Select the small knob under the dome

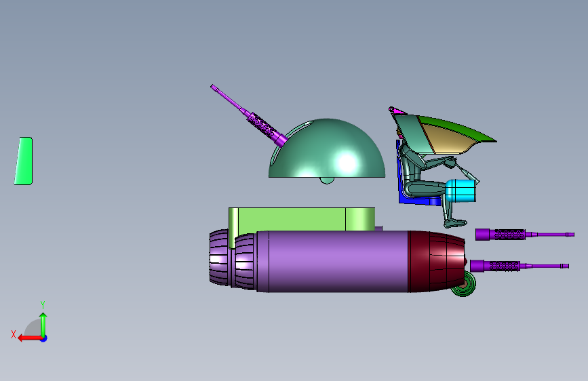point(327,180)
